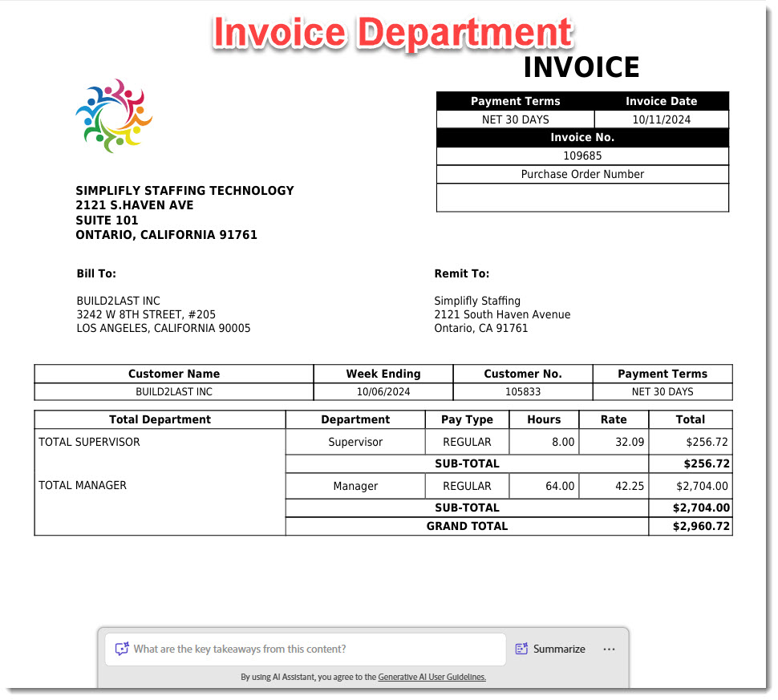The height and width of the screenshot is (700, 778).
Task: Click the Remit To heading
Action: point(461,273)
